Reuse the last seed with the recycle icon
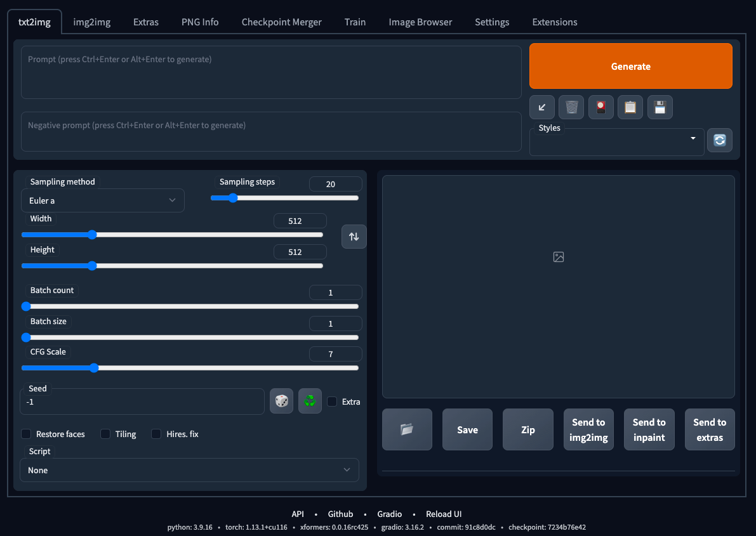The height and width of the screenshot is (536, 756). coord(310,402)
